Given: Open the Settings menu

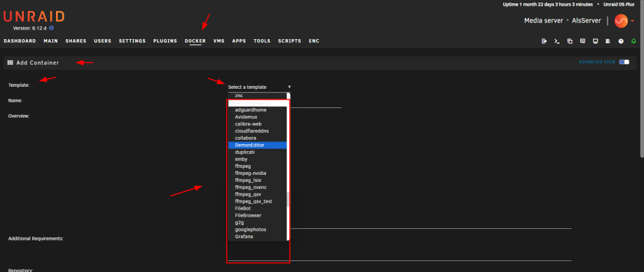Looking at the screenshot, I should tap(132, 41).
